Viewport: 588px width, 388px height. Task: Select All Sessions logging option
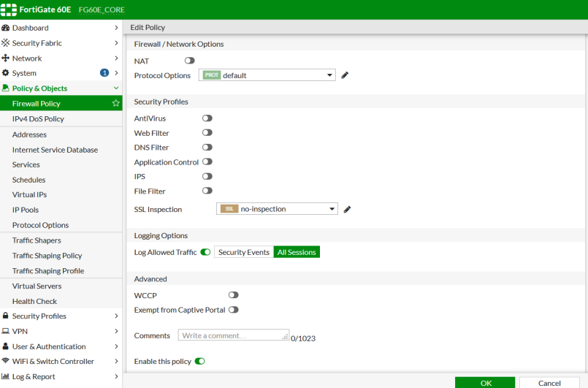(x=297, y=252)
